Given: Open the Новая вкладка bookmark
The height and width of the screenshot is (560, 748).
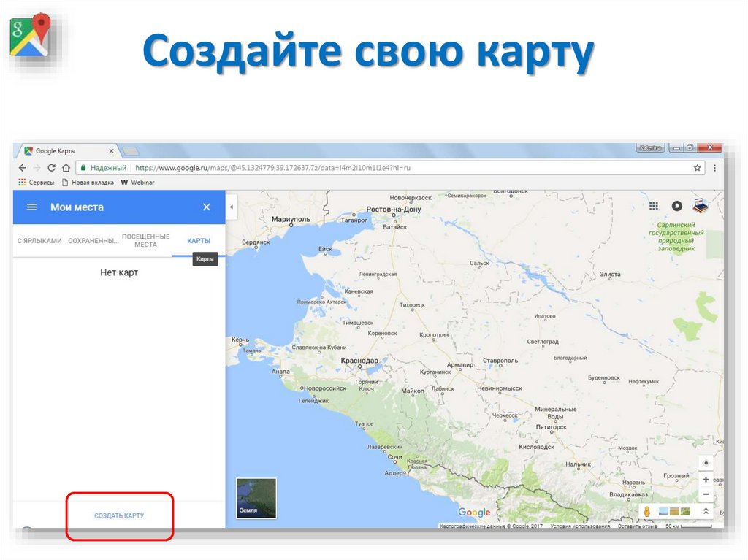Looking at the screenshot, I should point(88,183).
